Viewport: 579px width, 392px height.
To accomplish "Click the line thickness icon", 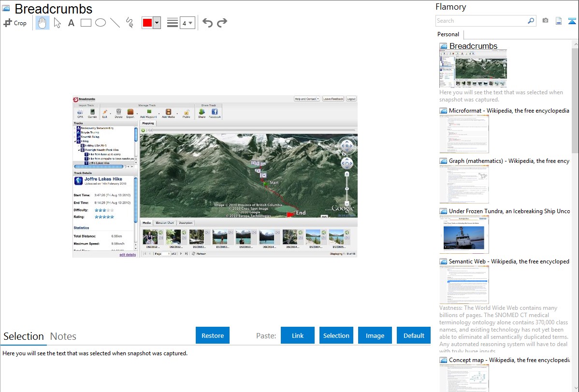I will coord(172,23).
